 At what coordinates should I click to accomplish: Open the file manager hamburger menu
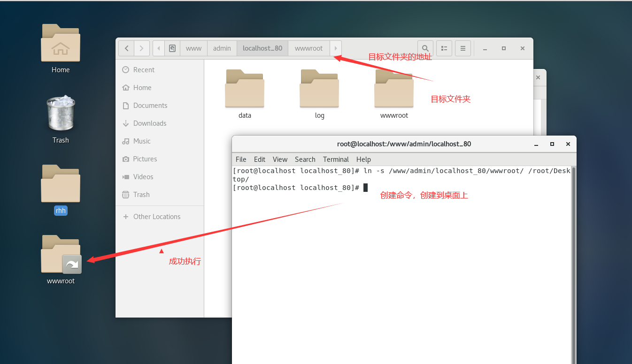(463, 48)
